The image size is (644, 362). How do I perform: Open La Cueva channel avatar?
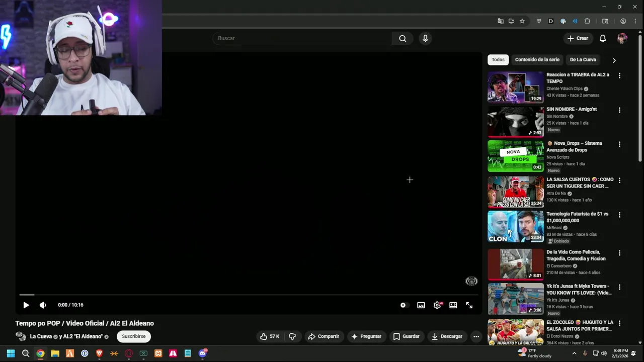pyautogui.click(x=21, y=336)
